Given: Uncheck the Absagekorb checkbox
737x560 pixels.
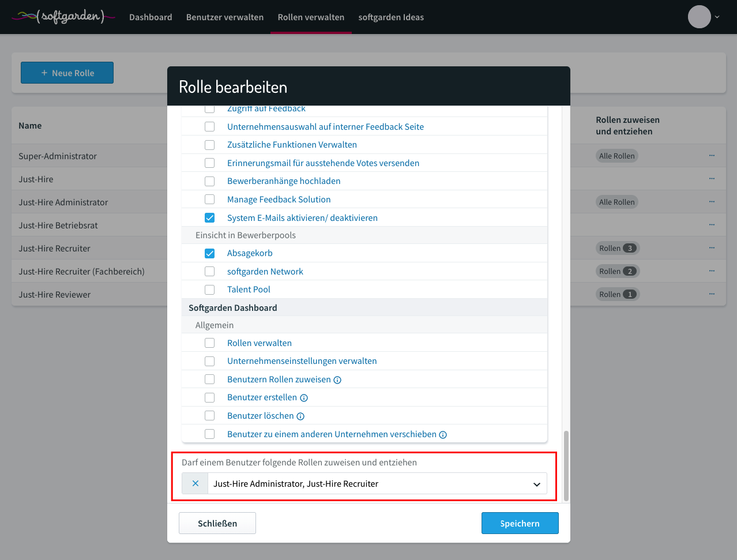Looking at the screenshot, I should 210,253.
